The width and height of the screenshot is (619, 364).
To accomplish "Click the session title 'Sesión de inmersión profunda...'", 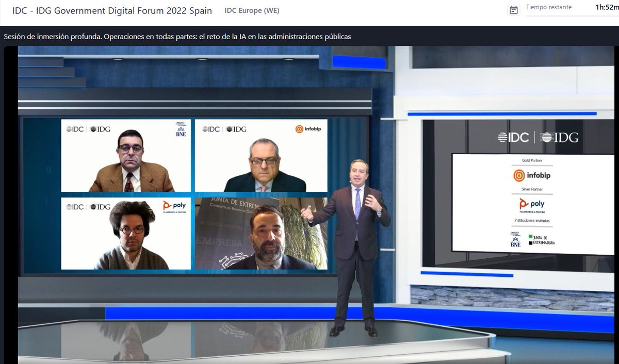I will point(177,37).
